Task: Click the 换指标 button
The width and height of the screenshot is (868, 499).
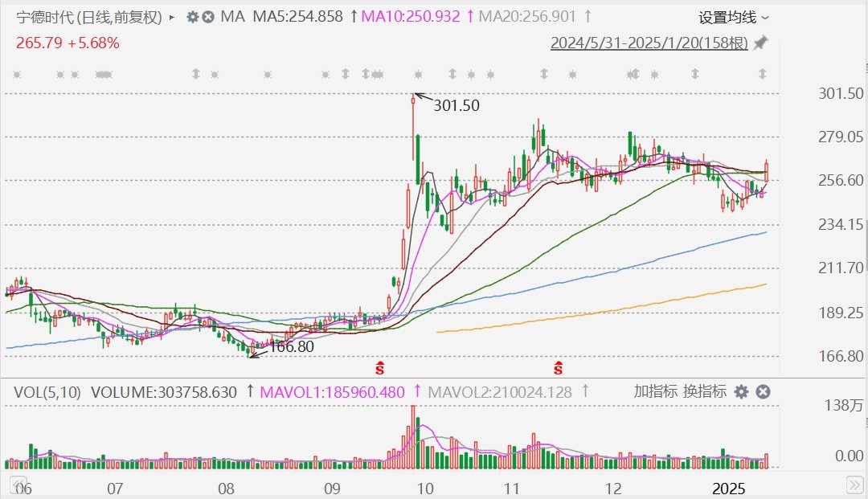Action: (x=705, y=392)
